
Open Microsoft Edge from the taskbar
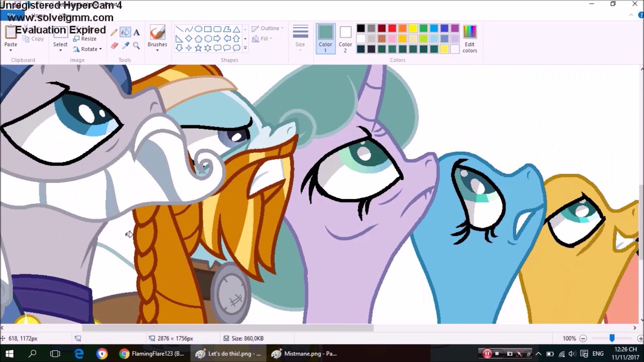[79, 353]
